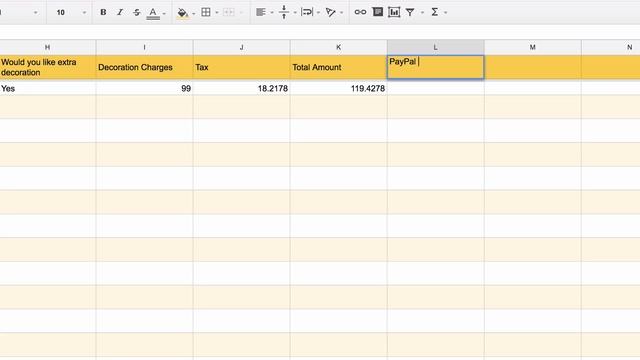
Task: Click the 'Yes' cell
Action: [48, 88]
